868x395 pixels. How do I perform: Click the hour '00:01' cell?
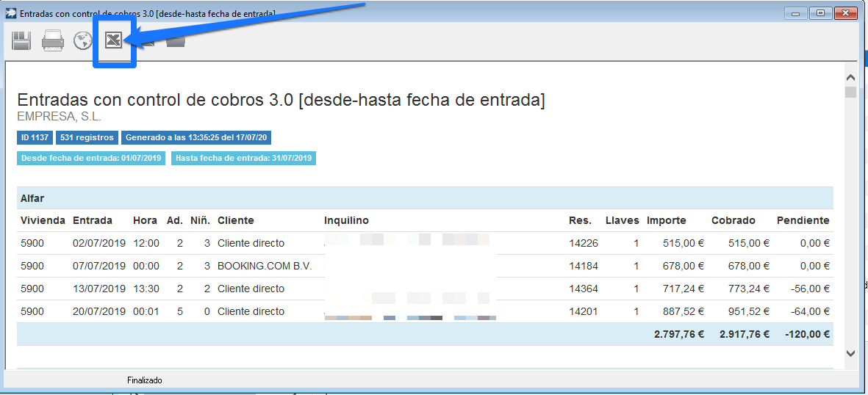[x=146, y=311]
